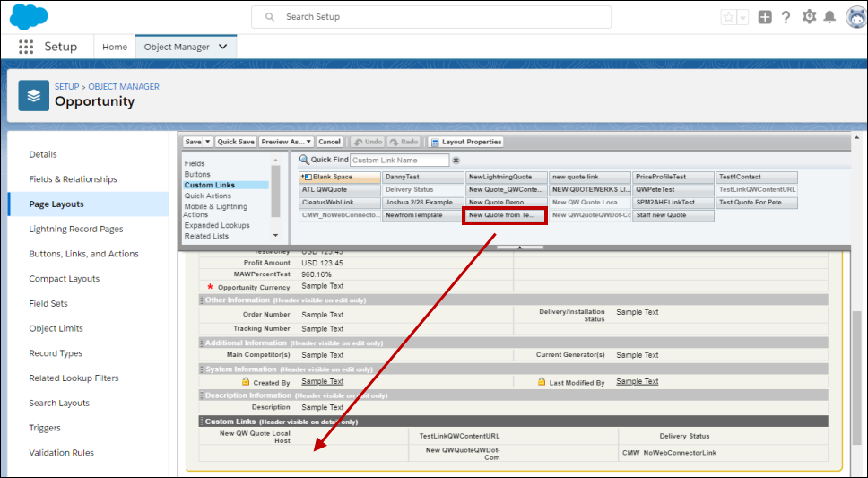The height and width of the screenshot is (478, 868).
Task: Switch to the Home tab
Action: [115, 47]
